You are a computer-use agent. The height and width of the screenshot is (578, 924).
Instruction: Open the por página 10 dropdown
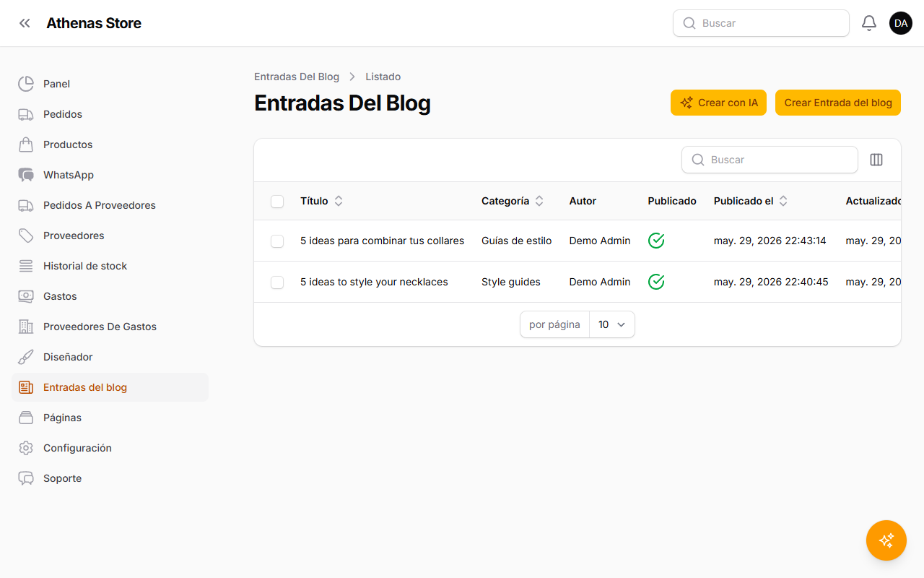612,324
